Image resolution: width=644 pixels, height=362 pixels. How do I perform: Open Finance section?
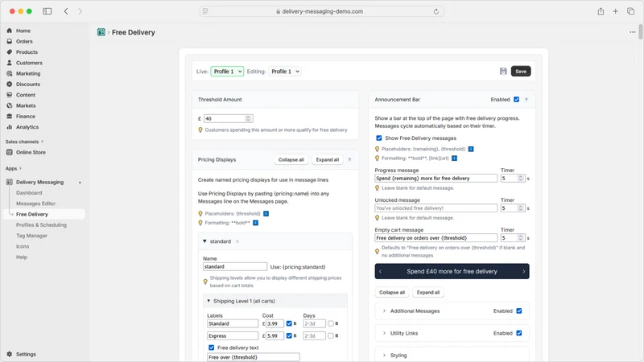[26, 116]
